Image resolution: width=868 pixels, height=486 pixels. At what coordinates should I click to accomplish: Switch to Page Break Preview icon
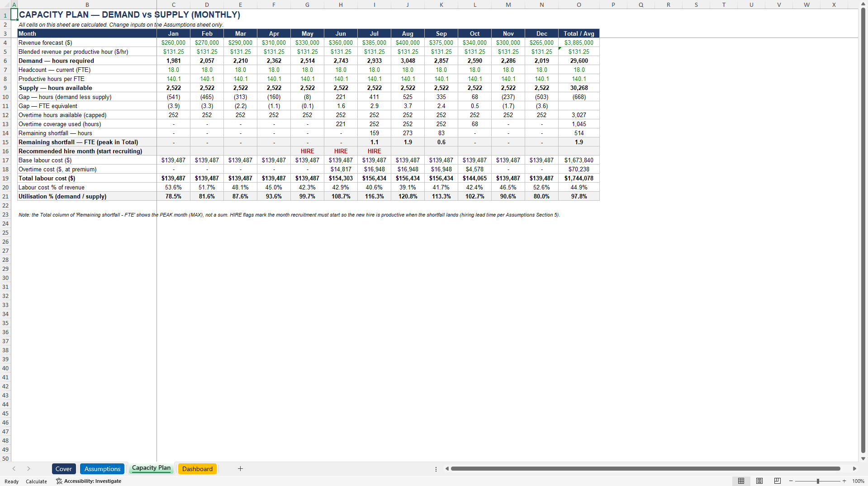[778, 481]
